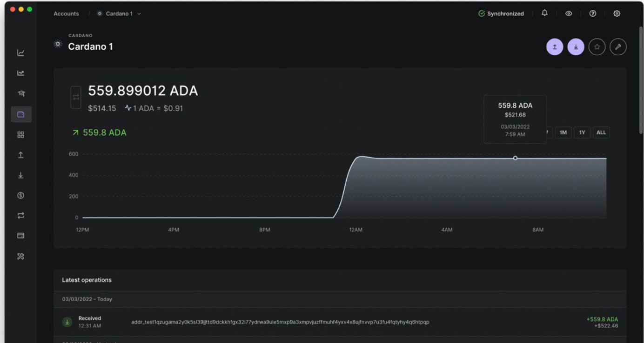
Task: Click the 559.899012 ADA balance text
Action: [143, 91]
